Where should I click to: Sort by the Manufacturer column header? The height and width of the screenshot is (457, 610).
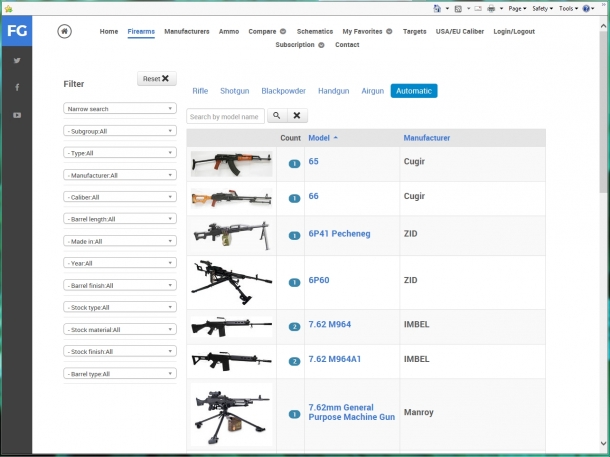pyautogui.click(x=427, y=138)
